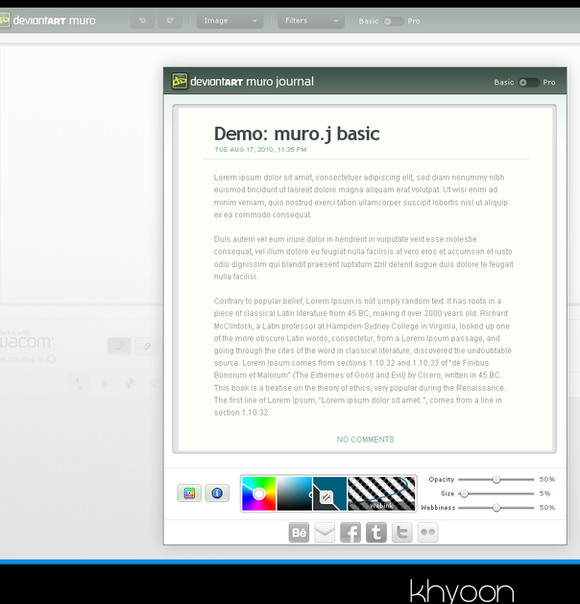580x604 pixels.
Task: Click the undo arrow button in top toolbar
Action: 142,21
